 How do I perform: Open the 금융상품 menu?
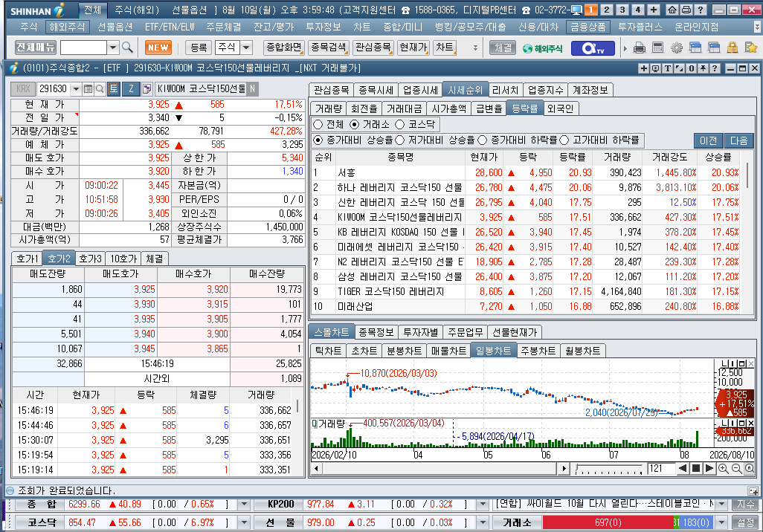[587, 27]
